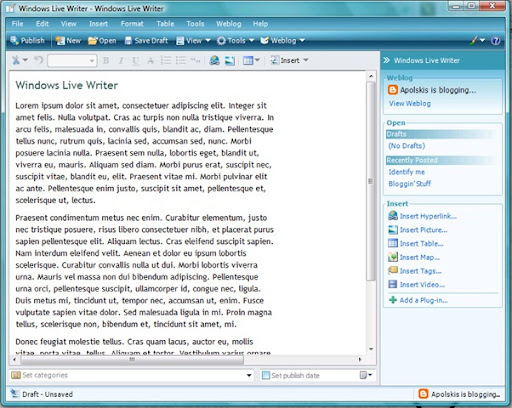Open the Table menu
The height and width of the screenshot is (408, 512).
165,24
